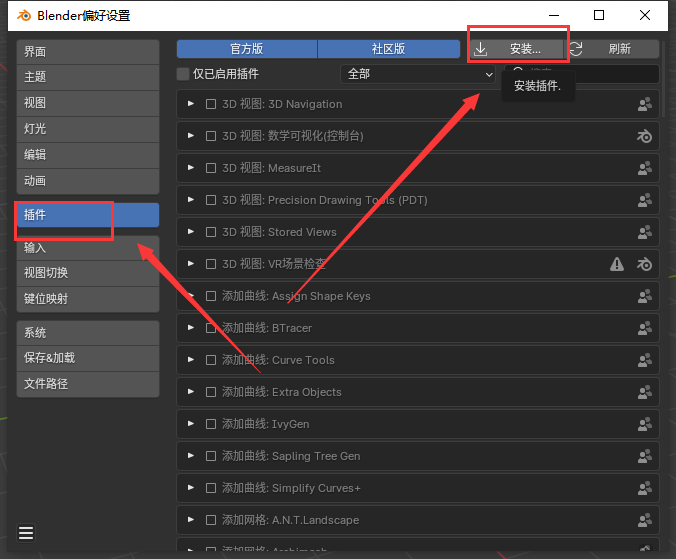Enable the 数学可视化(控制台) add-on checkbox
Screen dimensions: 676x559
[x=211, y=136]
